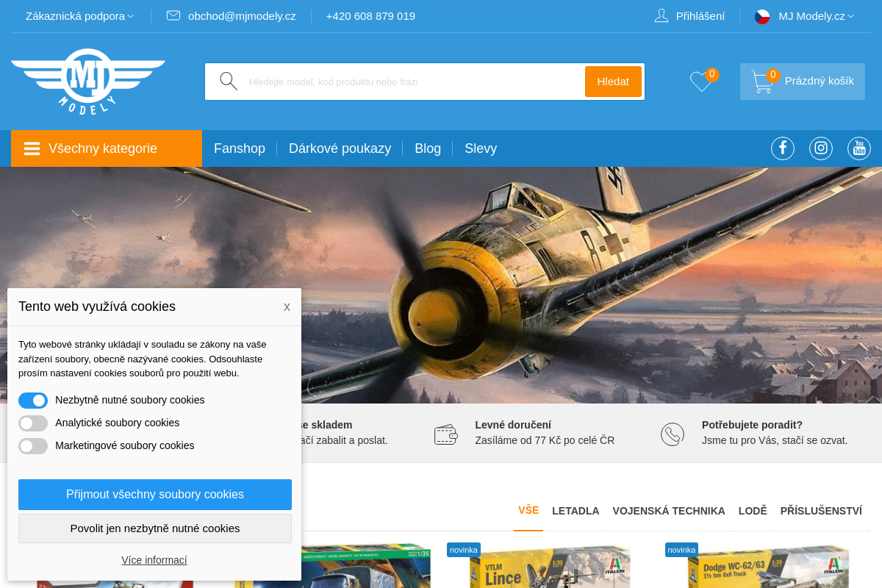Click the novinka badge on Dodge product
The width and height of the screenshot is (882, 588).
tap(681, 550)
